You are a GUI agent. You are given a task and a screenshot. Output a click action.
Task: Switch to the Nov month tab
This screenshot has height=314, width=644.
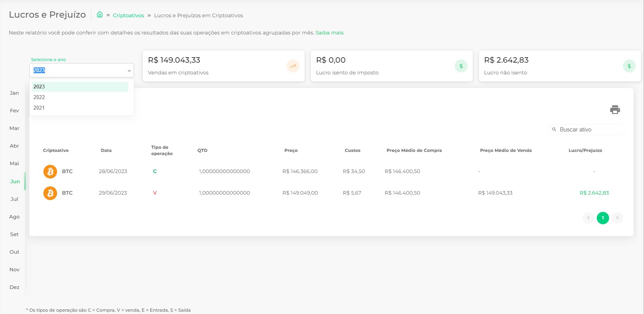(14, 270)
